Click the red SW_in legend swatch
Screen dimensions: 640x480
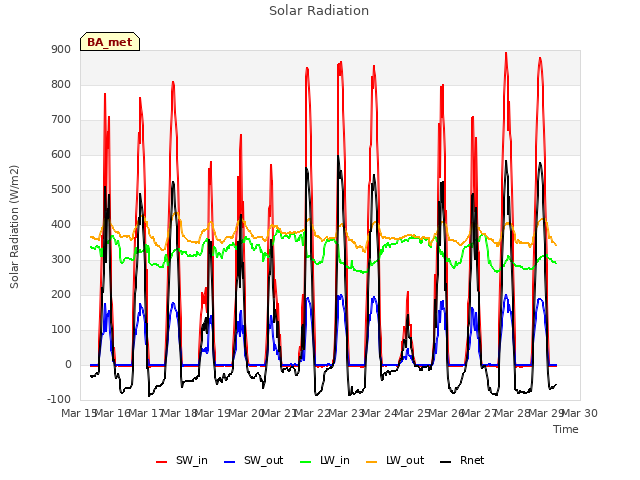pos(162,462)
